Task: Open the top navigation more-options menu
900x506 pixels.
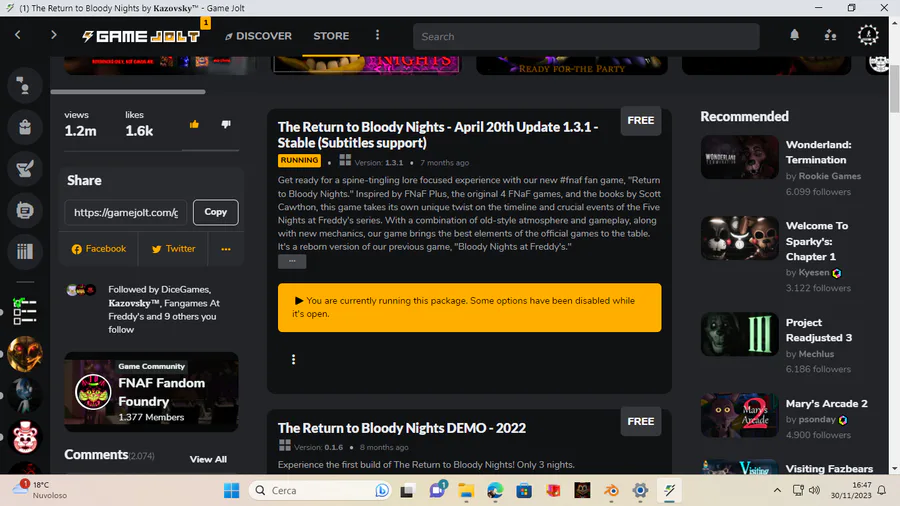Action: 377,35
